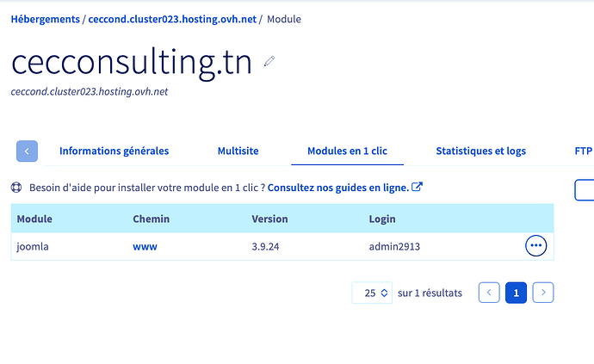Click the Module column header
Viewport: 594px width, 364px height.
coord(34,219)
